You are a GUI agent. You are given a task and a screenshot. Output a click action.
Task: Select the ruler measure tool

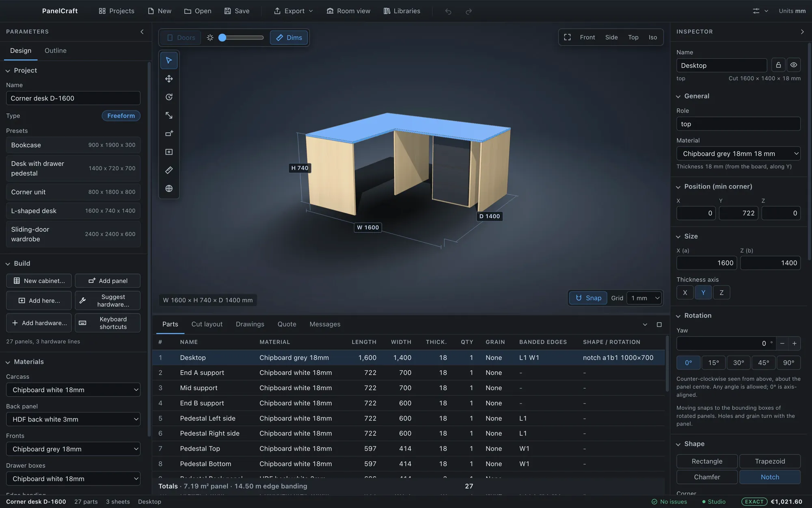point(169,170)
